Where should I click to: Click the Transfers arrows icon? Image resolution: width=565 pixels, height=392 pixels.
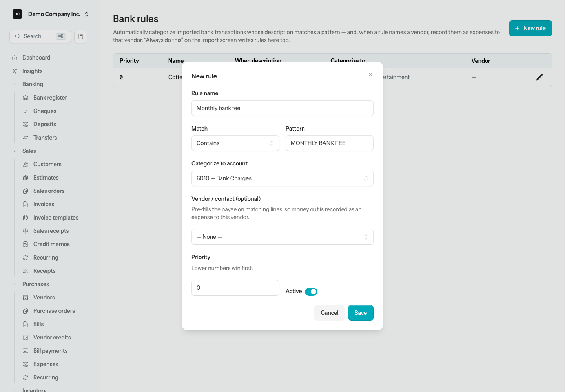click(26, 138)
